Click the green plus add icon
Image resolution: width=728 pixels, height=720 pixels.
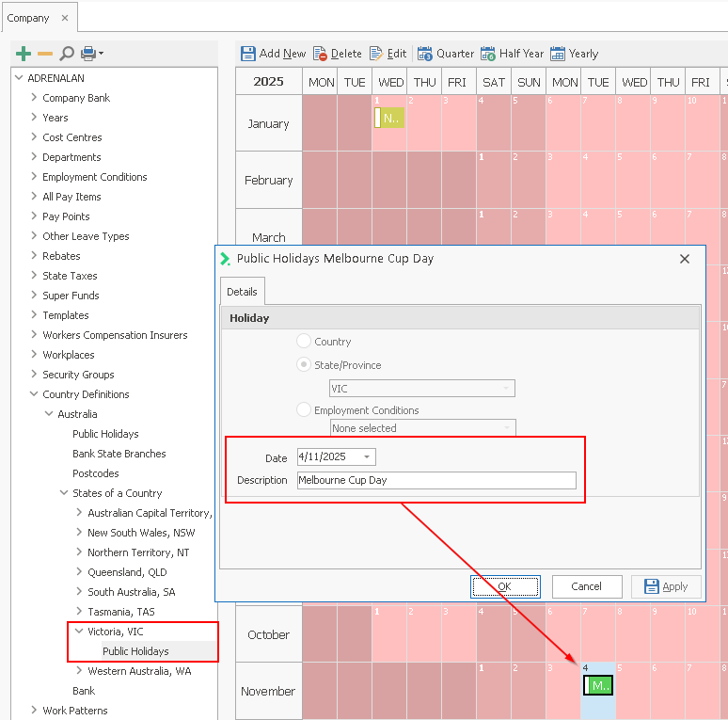pyautogui.click(x=24, y=54)
